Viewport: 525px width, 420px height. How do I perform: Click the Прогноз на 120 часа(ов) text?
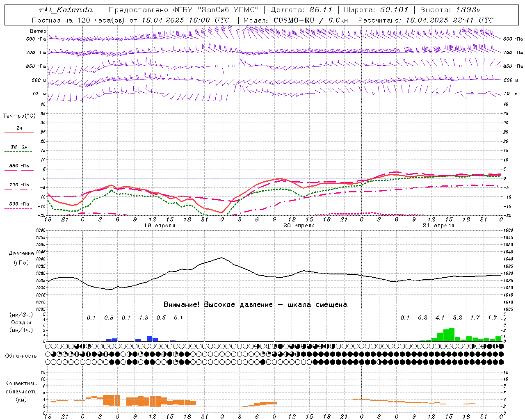[79, 20]
